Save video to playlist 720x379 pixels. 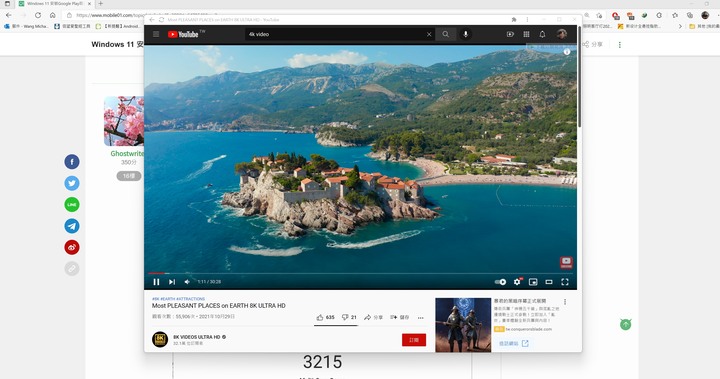[399, 317]
